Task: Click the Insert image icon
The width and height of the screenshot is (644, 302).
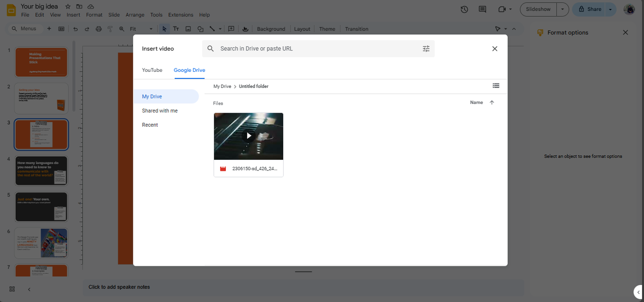Action: [188, 29]
